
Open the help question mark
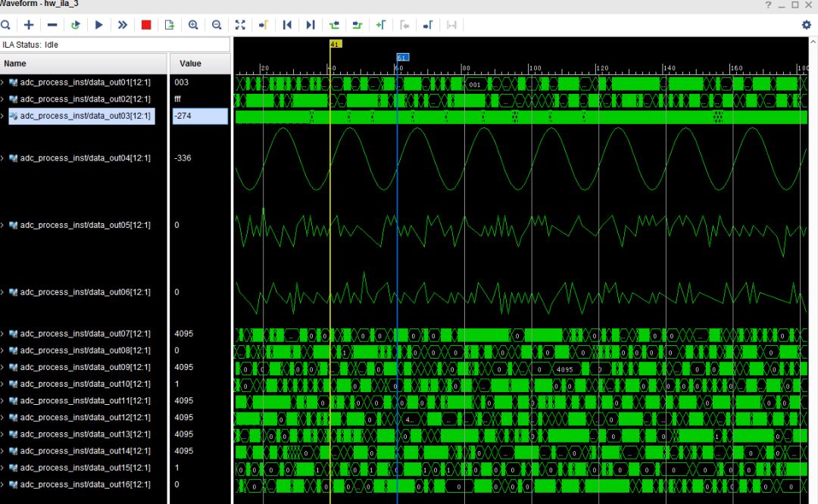click(768, 5)
